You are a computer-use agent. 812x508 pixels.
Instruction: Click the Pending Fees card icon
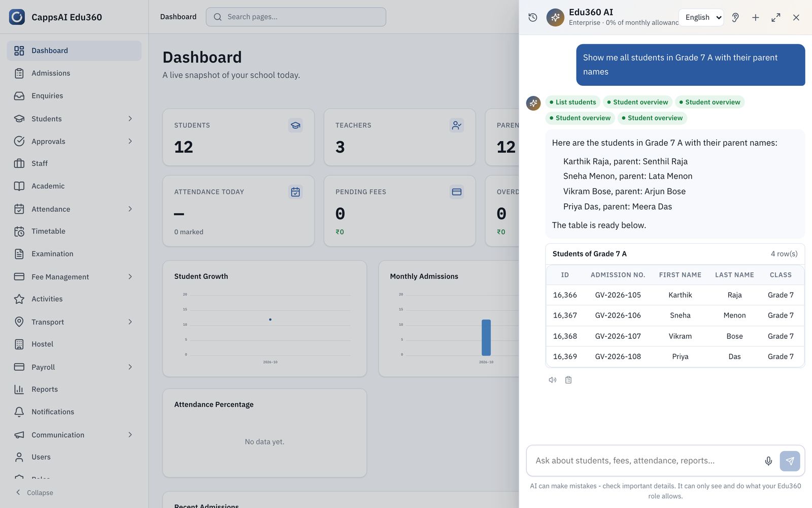click(457, 192)
